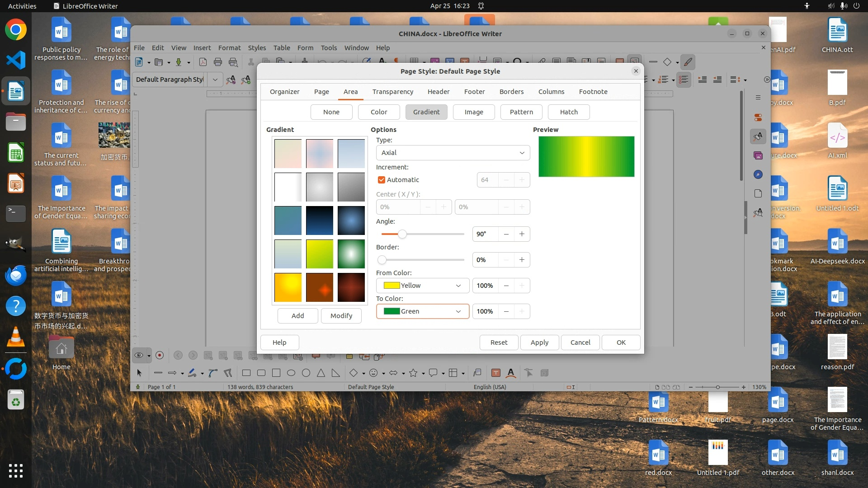Uncheck the Automatic increment checkbox
The width and height of the screenshot is (868, 488).
382,180
